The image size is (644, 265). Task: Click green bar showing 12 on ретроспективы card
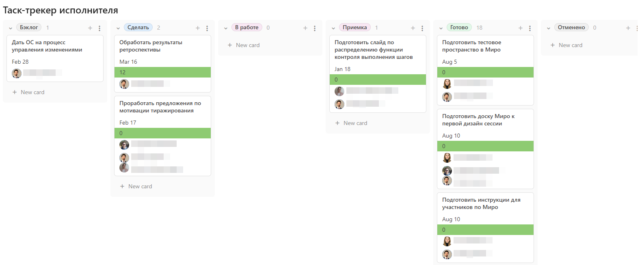tap(162, 72)
